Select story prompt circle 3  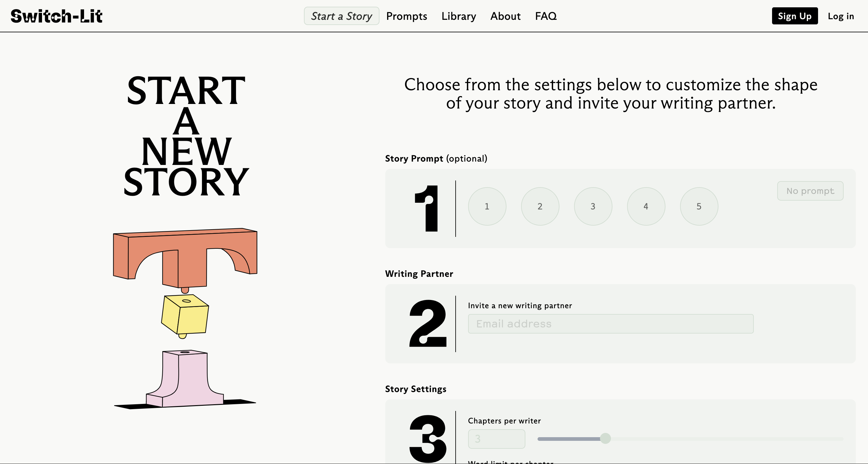click(x=593, y=206)
